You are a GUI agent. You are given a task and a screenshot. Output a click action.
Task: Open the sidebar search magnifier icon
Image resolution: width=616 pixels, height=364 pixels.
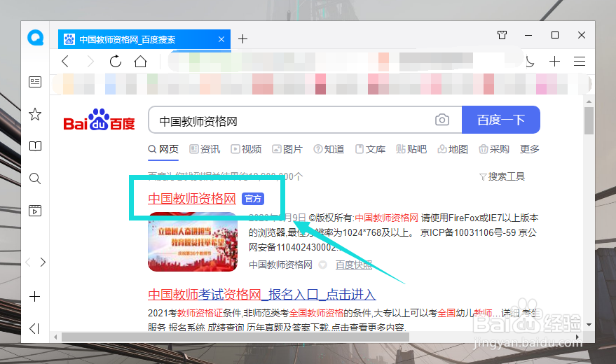pyautogui.click(x=35, y=178)
